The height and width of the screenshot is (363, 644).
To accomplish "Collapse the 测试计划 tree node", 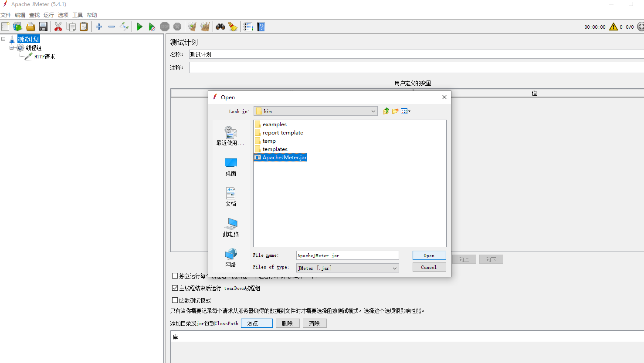I will (3, 39).
